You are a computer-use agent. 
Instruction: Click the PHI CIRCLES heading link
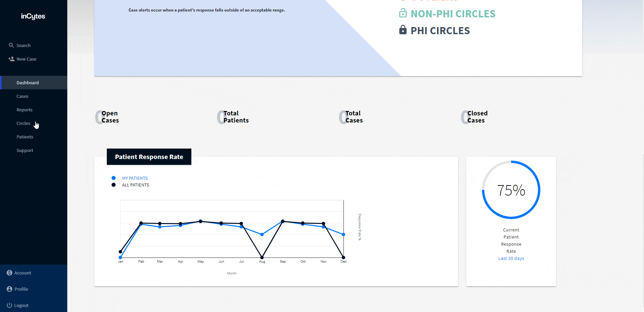[440, 31]
